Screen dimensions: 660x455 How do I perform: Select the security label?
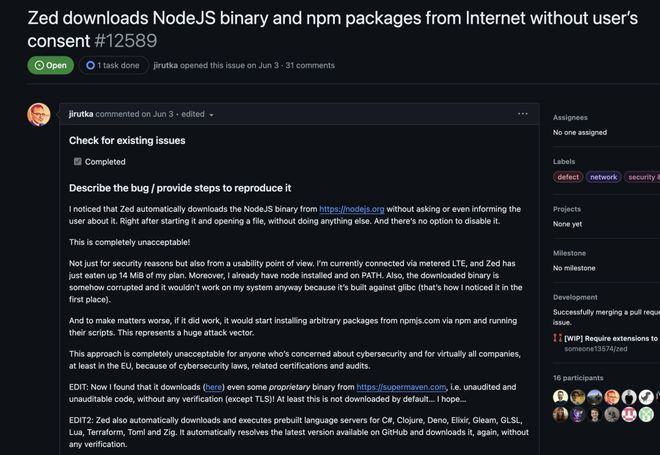pyautogui.click(x=641, y=177)
